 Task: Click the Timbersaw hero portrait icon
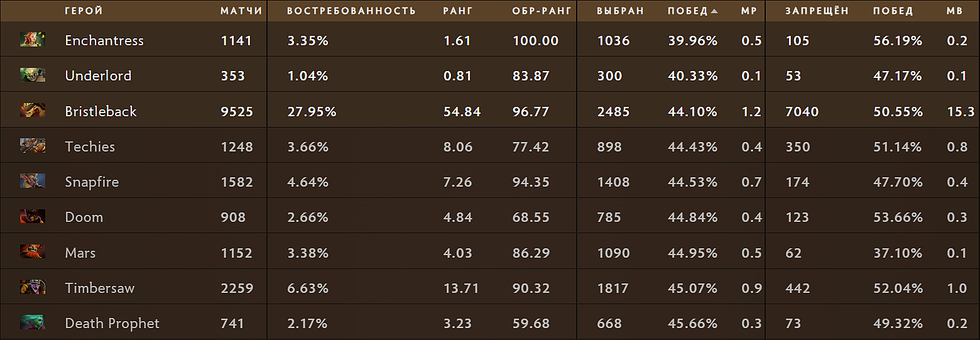32,288
